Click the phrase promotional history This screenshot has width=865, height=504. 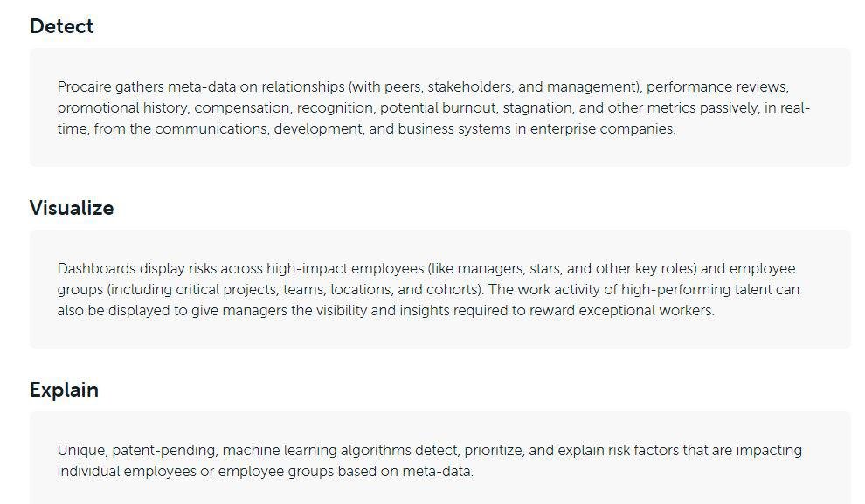pyautogui.click(x=122, y=108)
